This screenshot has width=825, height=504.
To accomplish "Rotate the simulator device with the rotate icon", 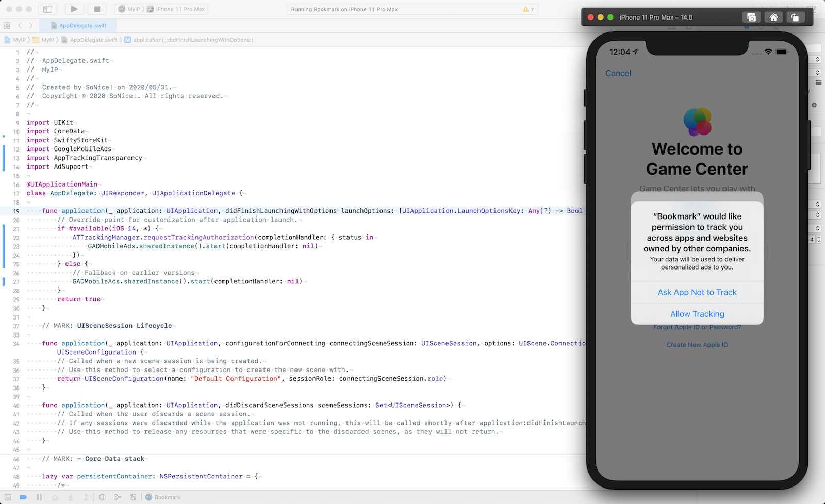I will (x=795, y=17).
